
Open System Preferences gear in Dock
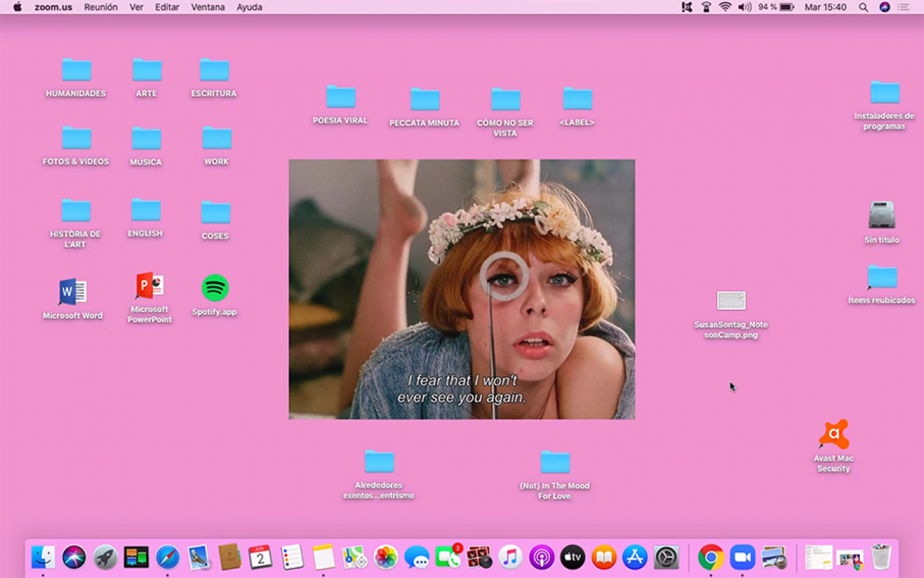coord(666,557)
